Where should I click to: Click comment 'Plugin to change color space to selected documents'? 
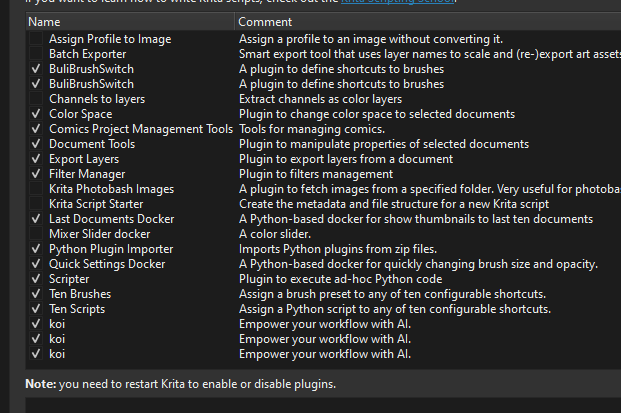pyautogui.click(x=377, y=114)
